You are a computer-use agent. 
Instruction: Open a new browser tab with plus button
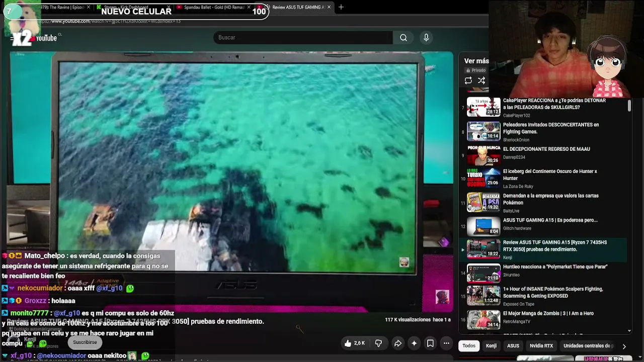(x=341, y=7)
